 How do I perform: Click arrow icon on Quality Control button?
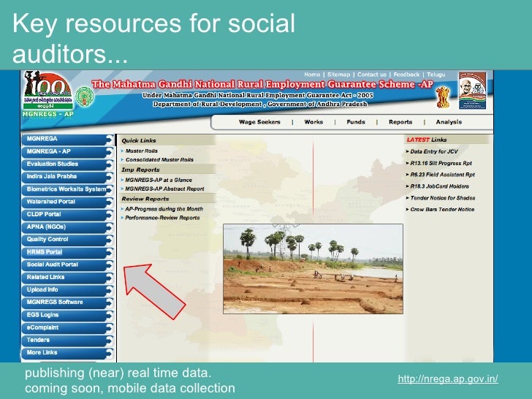[109, 240]
